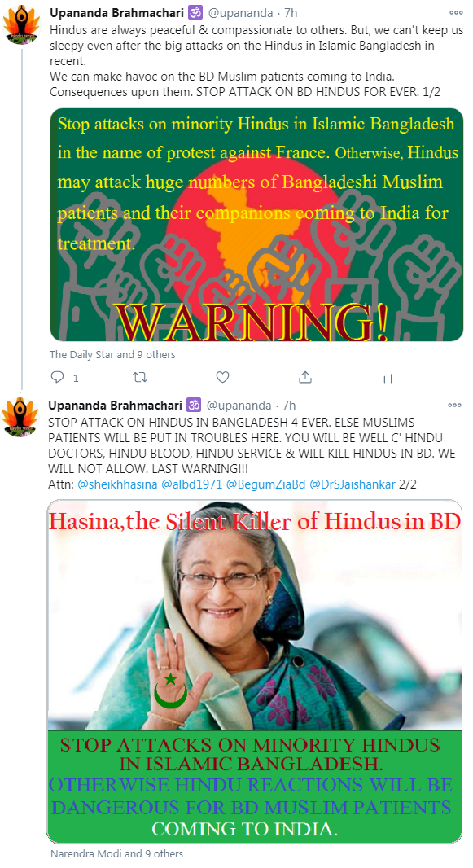Click the reply icon on first tweet
Screen dimensions: 473x868
pyautogui.click(x=58, y=378)
